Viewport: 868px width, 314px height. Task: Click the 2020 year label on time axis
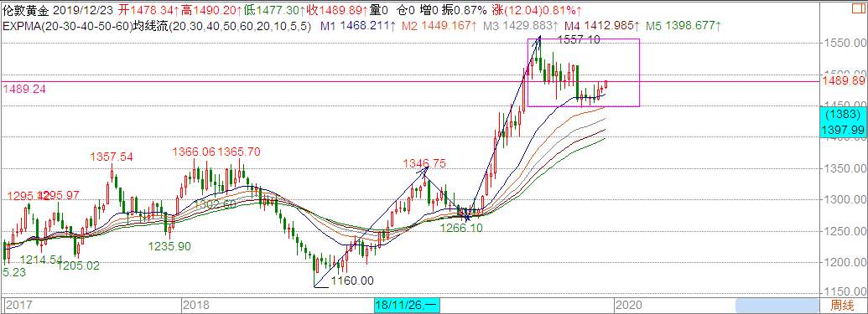point(629,305)
